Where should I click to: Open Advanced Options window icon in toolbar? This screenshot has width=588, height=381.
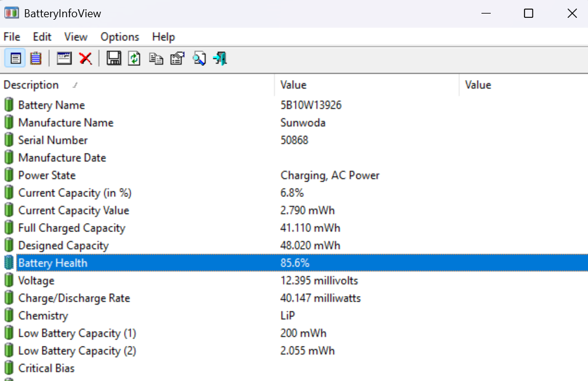pos(64,58)
